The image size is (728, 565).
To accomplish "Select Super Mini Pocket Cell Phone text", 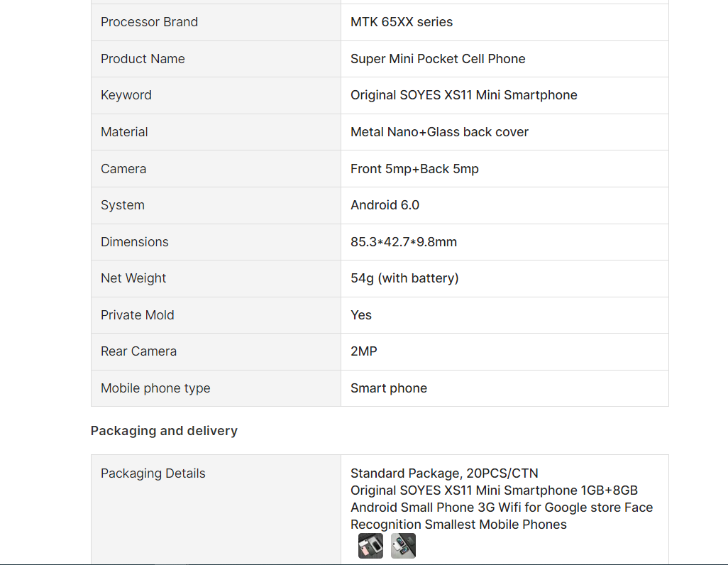I will tap(438, 58).
